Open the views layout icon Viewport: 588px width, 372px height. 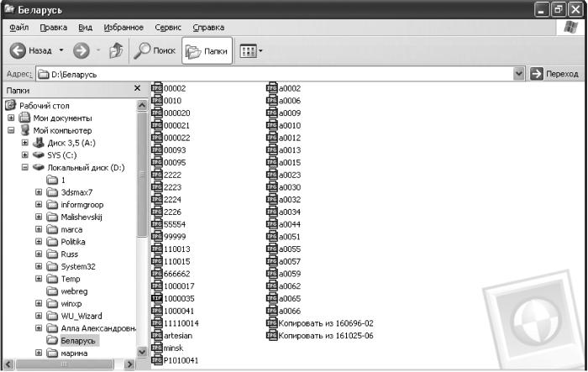[248, 51]
